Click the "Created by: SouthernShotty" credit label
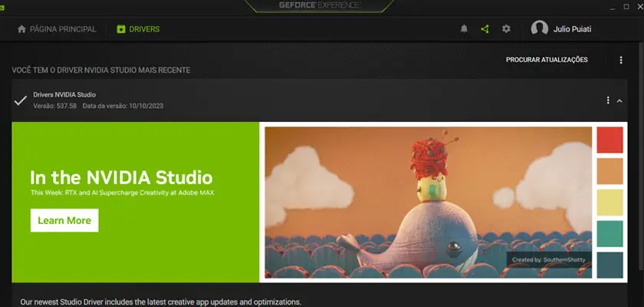The width and height of the screenshot is (644, 307). point(548,259)
